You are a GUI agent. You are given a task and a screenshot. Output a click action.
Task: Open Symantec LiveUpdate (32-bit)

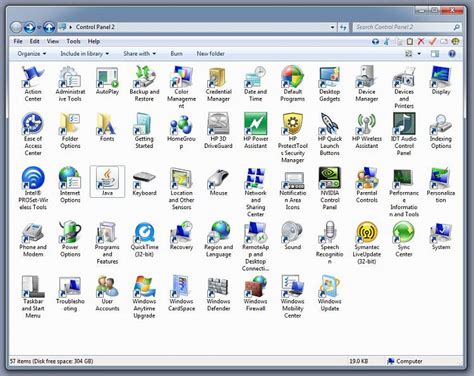point(367,243)
